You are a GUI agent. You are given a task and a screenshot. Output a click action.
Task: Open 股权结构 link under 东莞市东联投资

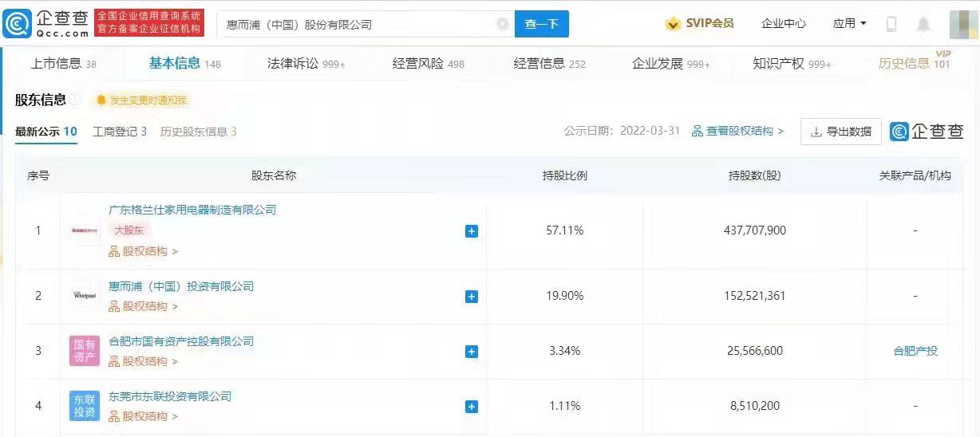143,416
